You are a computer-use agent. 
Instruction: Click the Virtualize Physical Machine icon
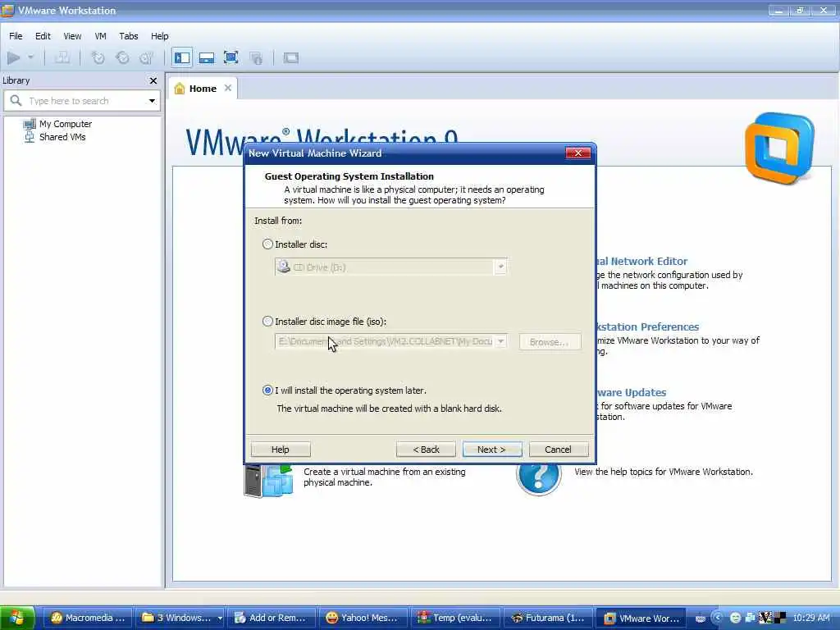(268, 481)
